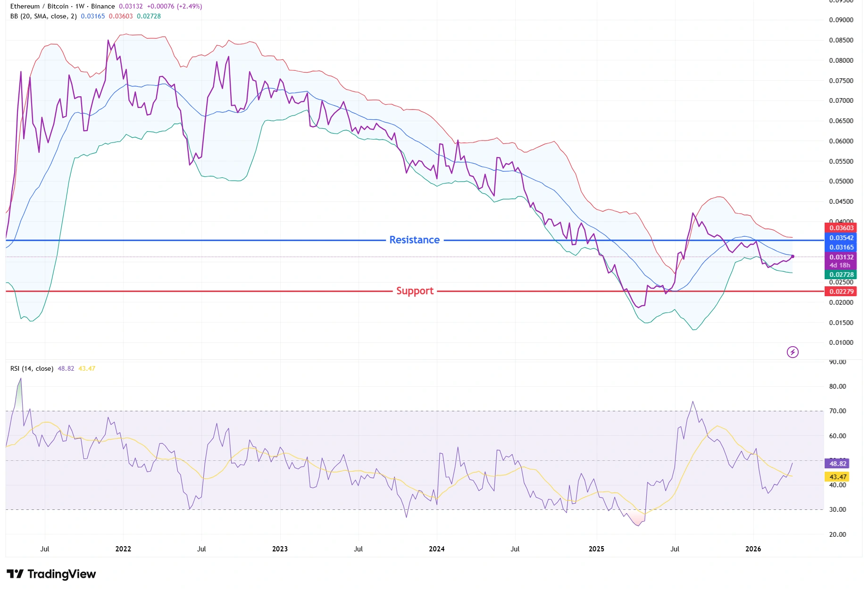Image resolution: width=868 pixels, height=591 pixels.
Task: Select the blue 0.03542 resistance price tag
Action: click(x=841, y=238)
